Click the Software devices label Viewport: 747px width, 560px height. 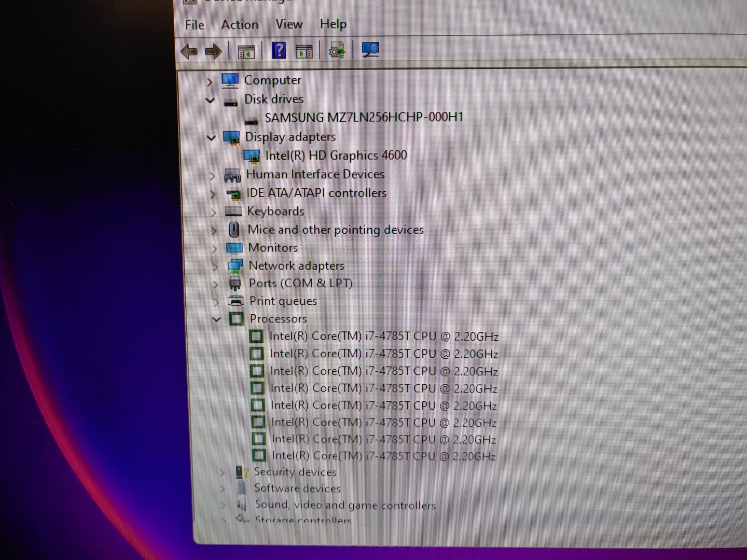[297, 488]
